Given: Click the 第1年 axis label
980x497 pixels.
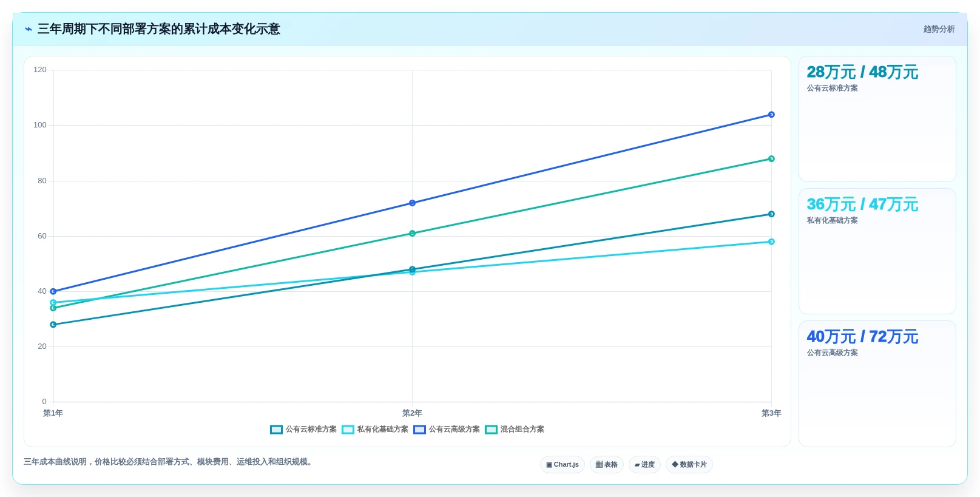Looking at the screenshot, I should coord(53,413).
